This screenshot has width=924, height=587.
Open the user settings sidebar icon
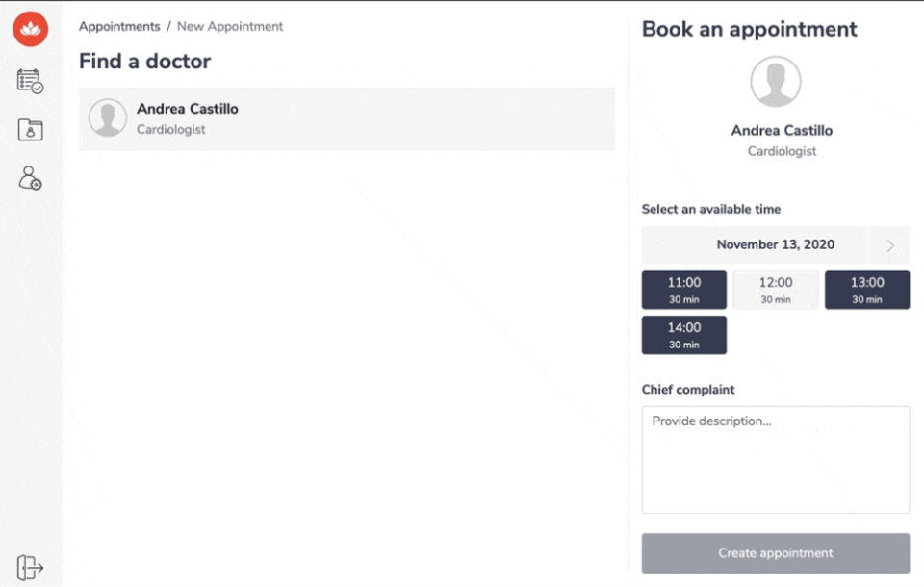click(x=31, y=179)
